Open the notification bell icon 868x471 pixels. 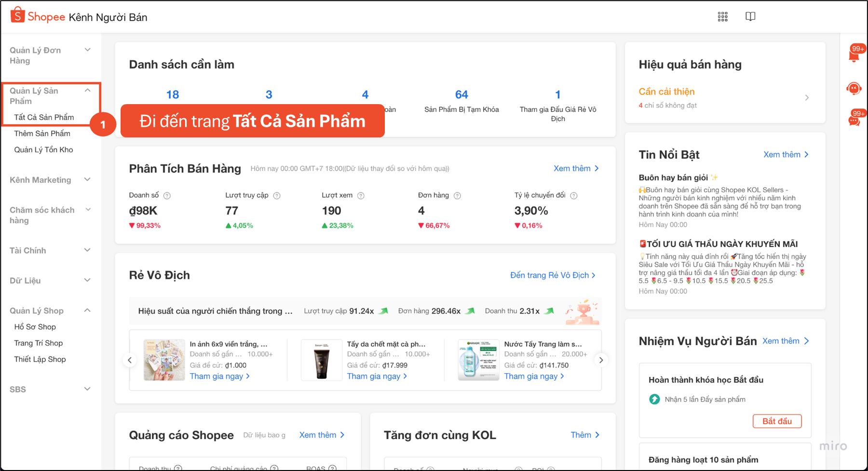(854, 56)
